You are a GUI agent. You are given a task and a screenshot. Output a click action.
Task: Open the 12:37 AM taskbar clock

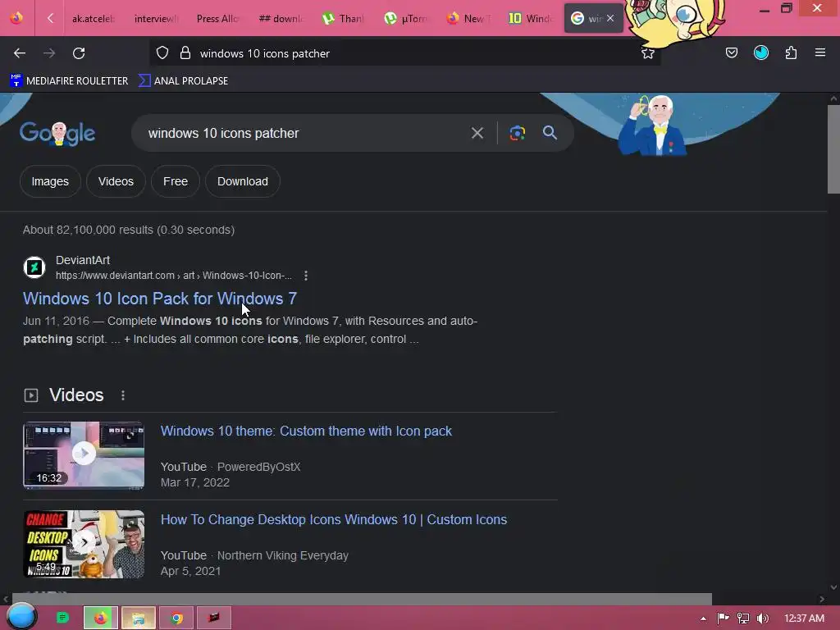pyautogui.click(x=804, y=619)
